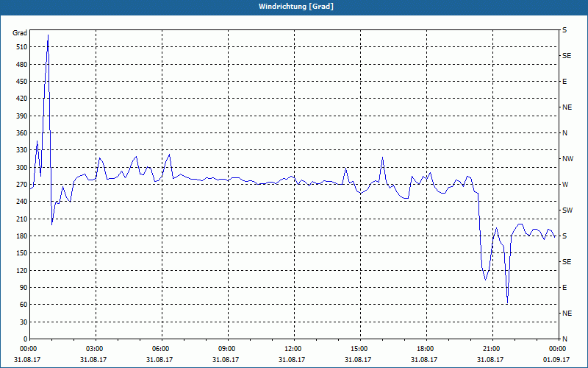Click the 210 y-axis label
This screenshot has width=588, height=368.
pos(22,219)
